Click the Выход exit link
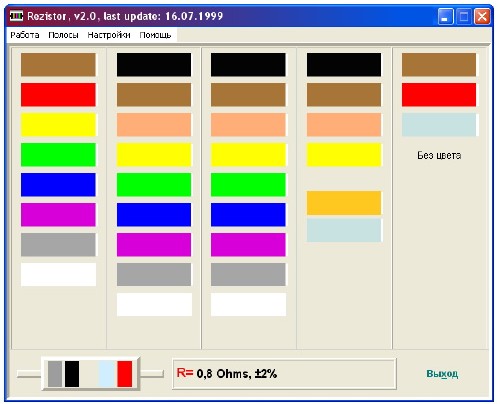 pos(442,374)
